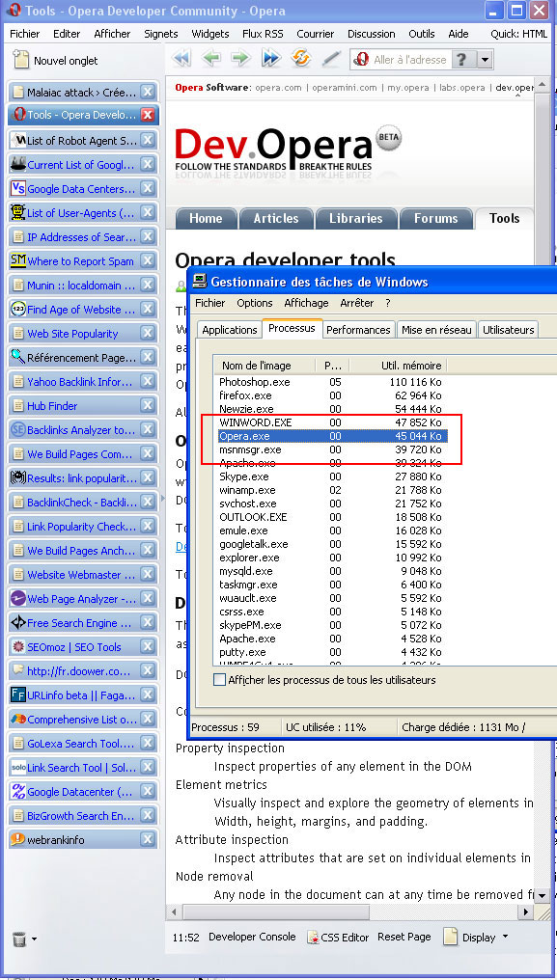
Task: Close the Hub Finder tab
Action: 147,406
